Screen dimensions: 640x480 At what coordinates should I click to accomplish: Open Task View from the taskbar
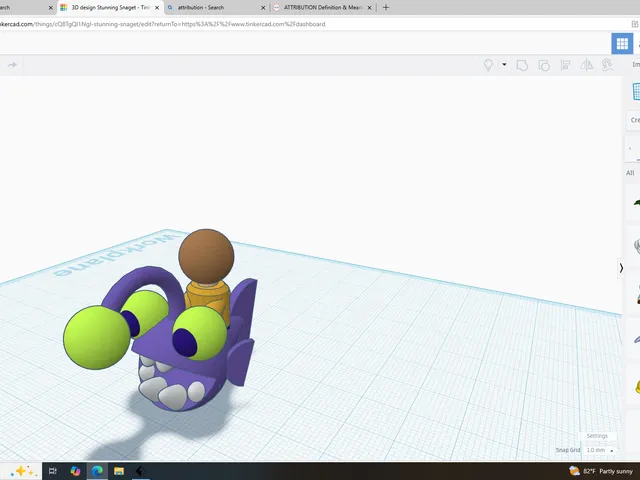coord(53,471)
